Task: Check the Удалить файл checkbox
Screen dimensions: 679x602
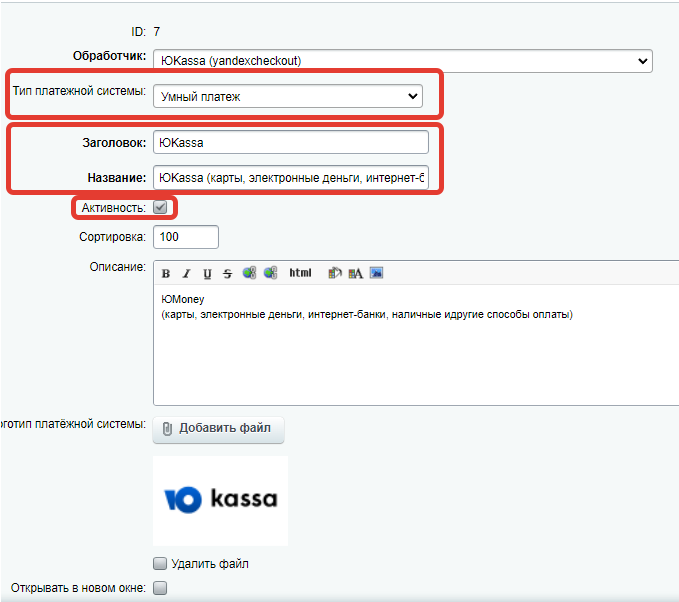Action: coord(160,564)
